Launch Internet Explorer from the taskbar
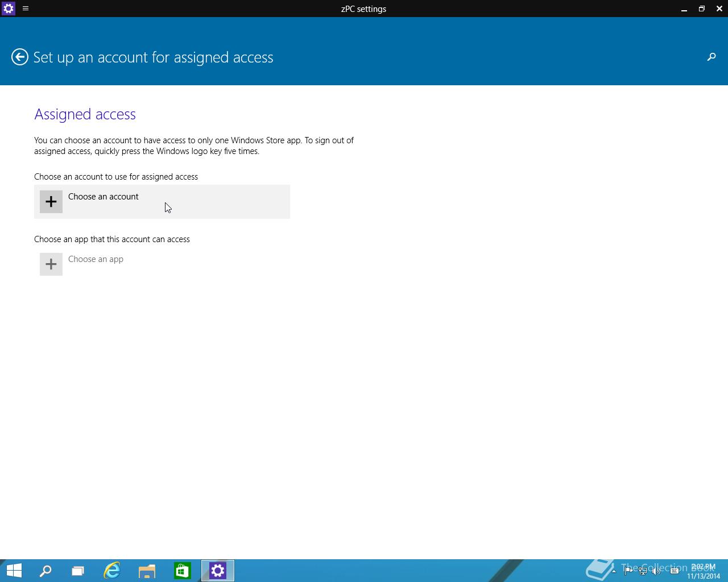Image resolution: width=728 pixels, height=582 pixels. tap(112, 571)
